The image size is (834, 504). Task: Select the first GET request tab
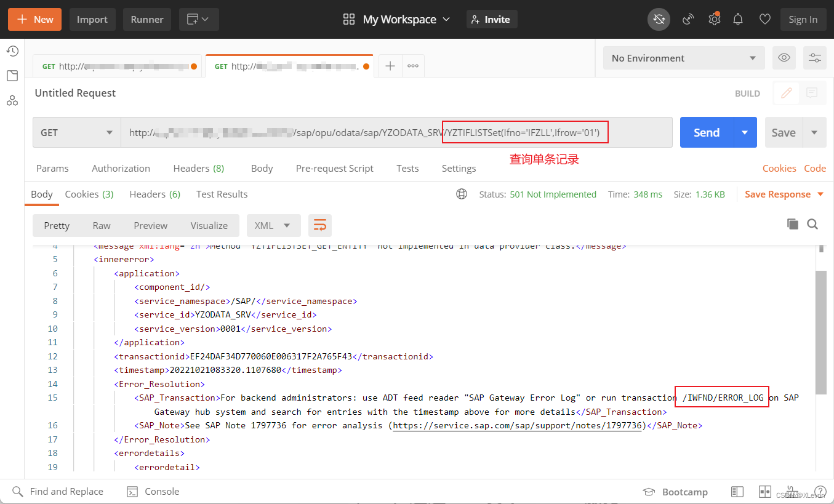117,66
